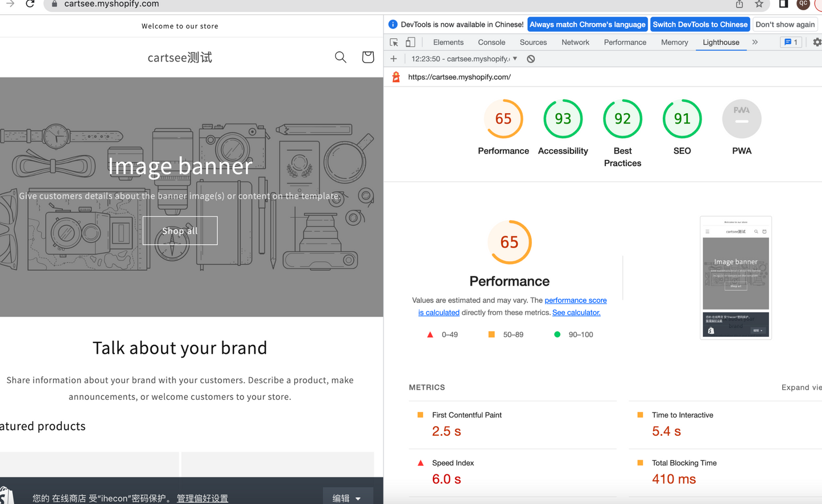Click Switch DevTools to Chinese

[700, 24]
